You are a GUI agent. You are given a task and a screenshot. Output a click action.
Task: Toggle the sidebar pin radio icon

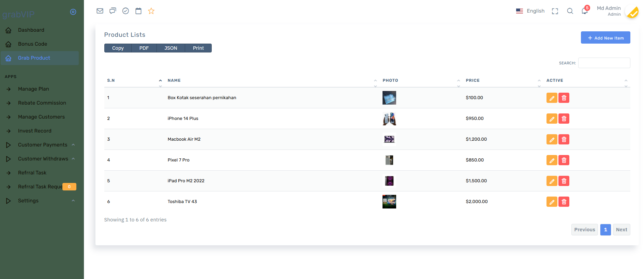pos(73,12)
